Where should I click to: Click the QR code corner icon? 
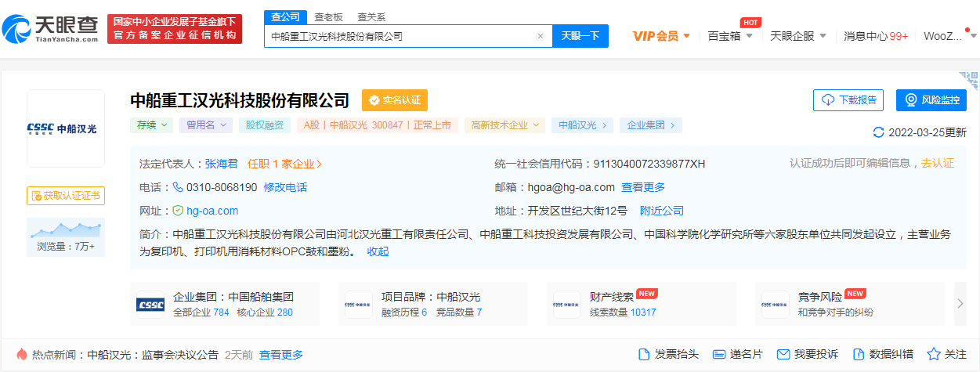tap(969, 81)
